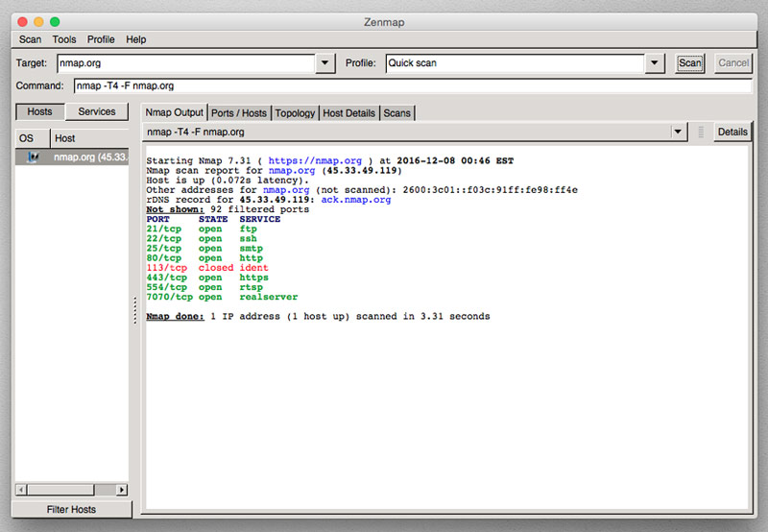Click the horizontal scrollbar thumb in host list
The image size is (768, 532).
coord(60,490)
